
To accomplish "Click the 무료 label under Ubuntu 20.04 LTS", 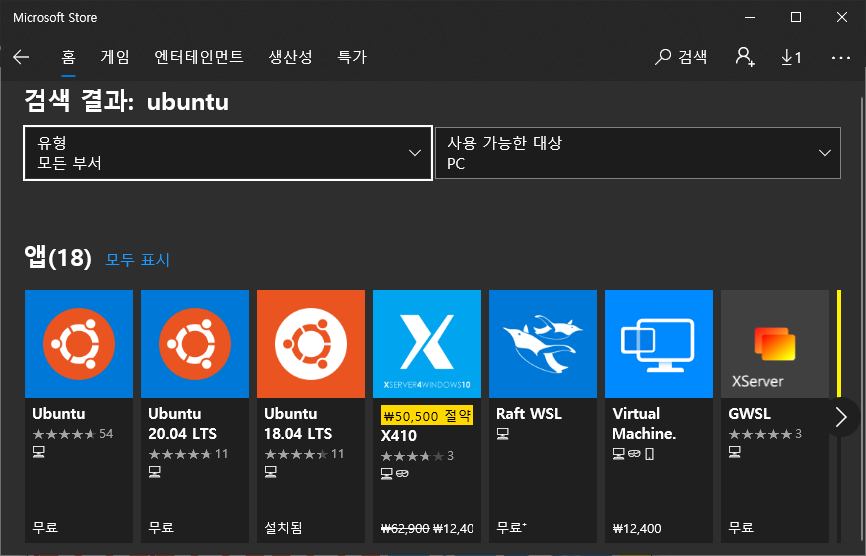I will (x=161, y=528).
